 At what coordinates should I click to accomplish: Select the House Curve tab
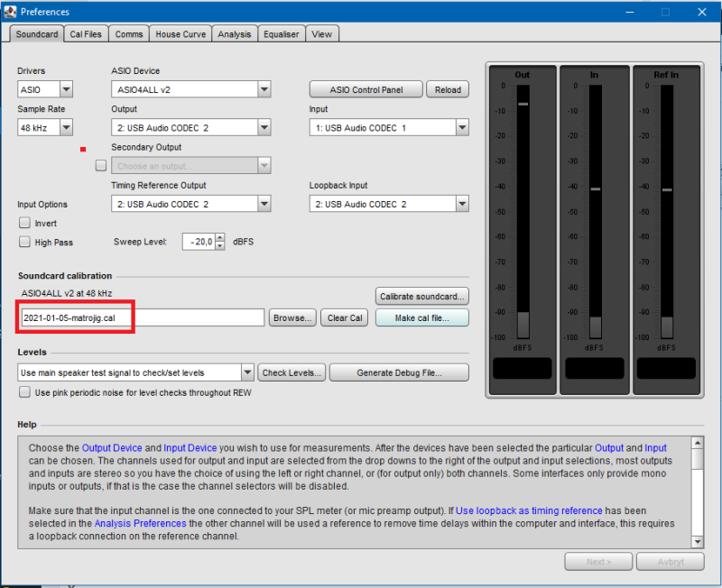coord(180,34)
